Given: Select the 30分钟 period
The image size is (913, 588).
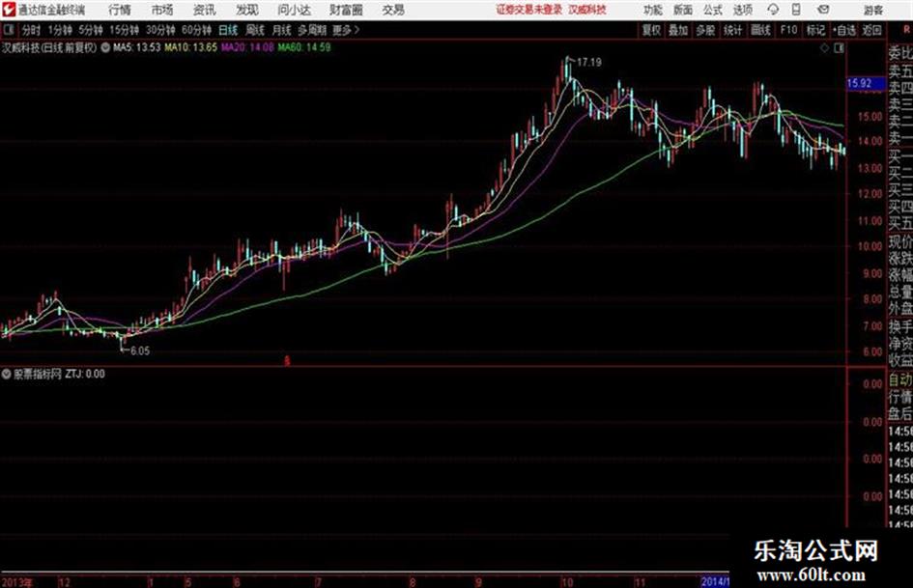Looking at the screenshot, I should (x=160, y=30).
